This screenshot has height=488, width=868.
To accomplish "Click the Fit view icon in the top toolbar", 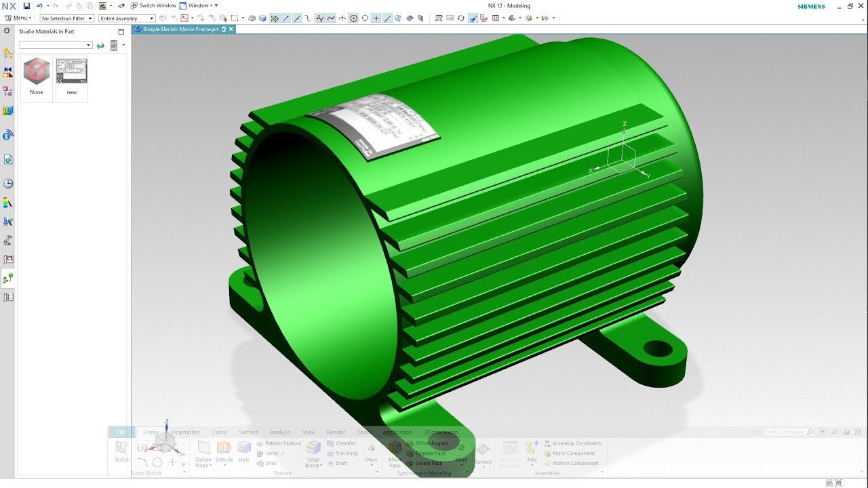I will (x=439, y=18).
